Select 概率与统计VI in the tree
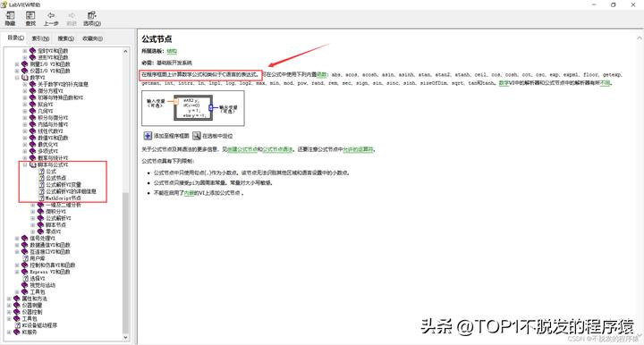Viewport: 644px width, 345px height. [53, 158]
